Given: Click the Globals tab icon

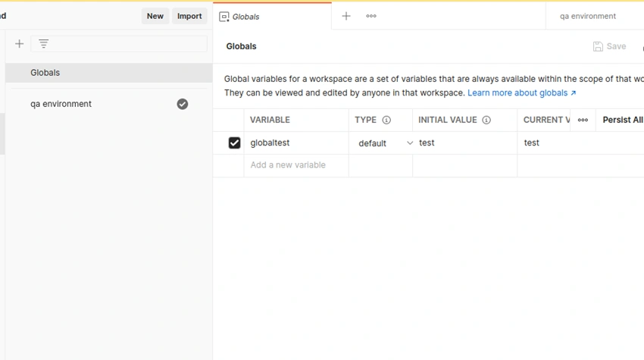Looking at the screenshot, I should pos(224,17).
